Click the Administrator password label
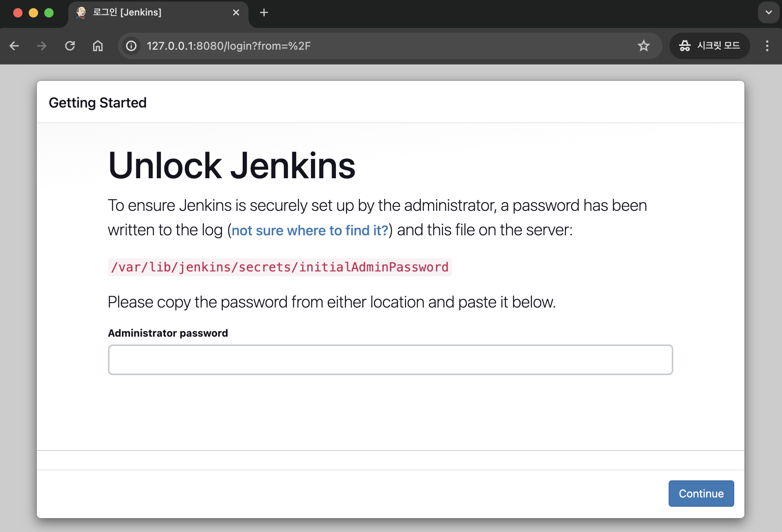782x532 pixels. click(x=168, y=333)
